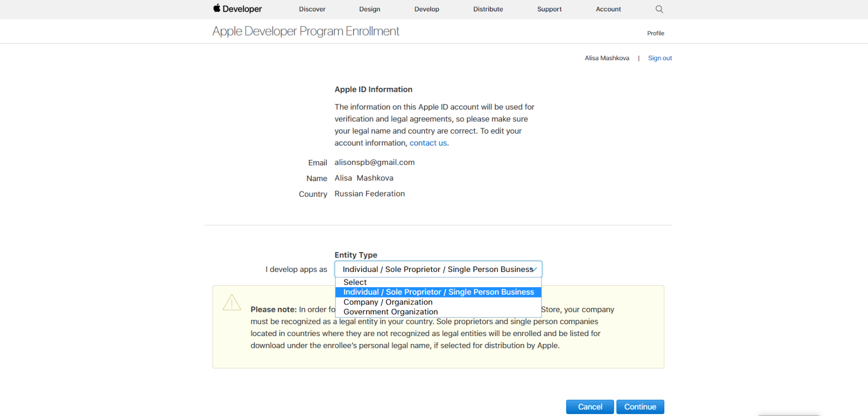Open the Distribute menu item

[488, 9]
